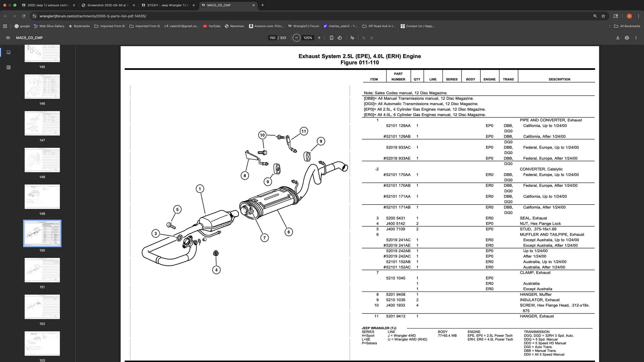Rotate the PDF counterclockwise
The width and height of the screenshot is (644, 362).
pyautogui.click(x=340, y=38)
